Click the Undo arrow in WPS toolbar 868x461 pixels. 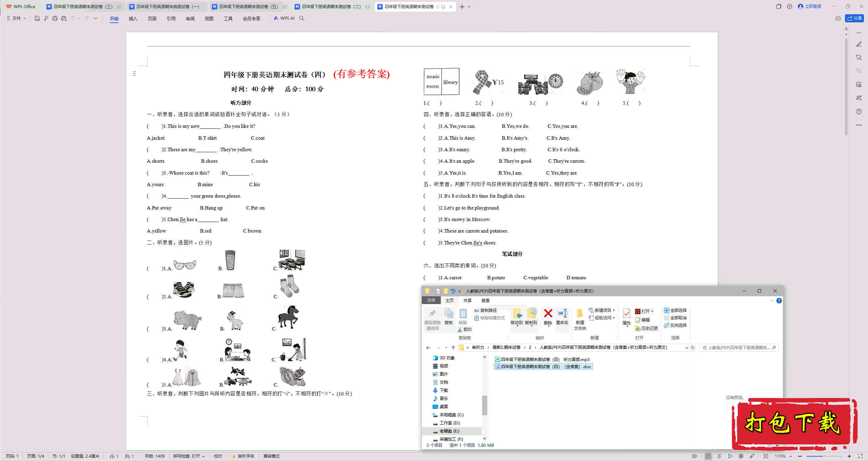coord(73,18)
